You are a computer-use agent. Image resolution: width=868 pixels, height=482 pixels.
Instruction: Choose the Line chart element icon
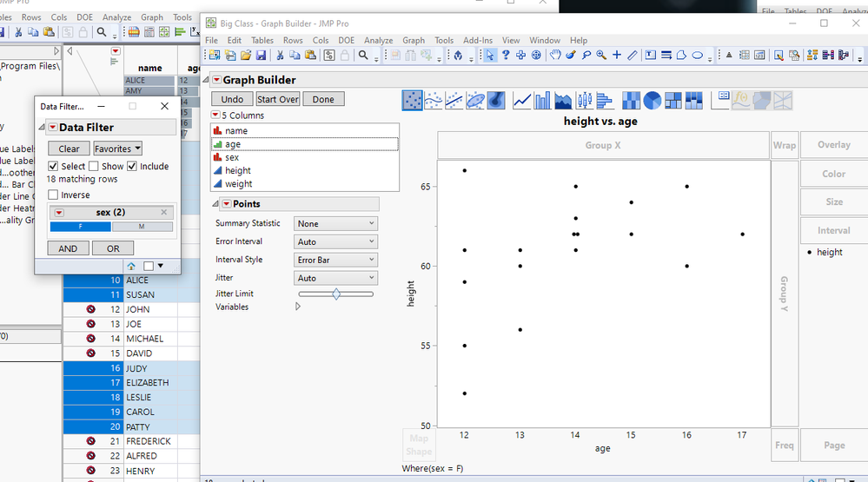click(x=521, y=101)
